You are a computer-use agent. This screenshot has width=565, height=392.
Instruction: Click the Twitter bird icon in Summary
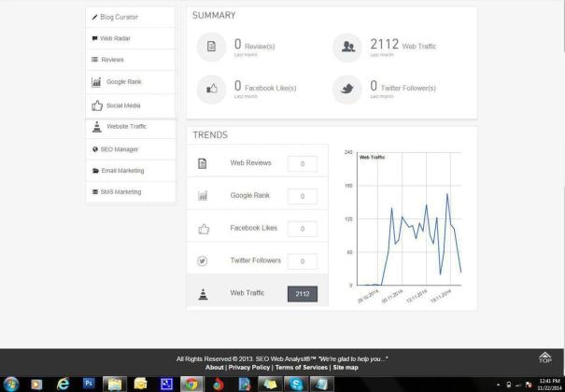click(x=347, y=89)
